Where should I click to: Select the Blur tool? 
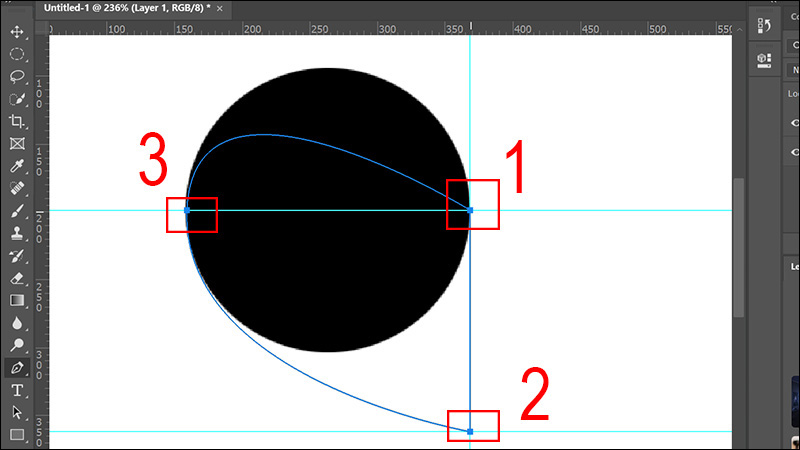(x=17, y=323)
